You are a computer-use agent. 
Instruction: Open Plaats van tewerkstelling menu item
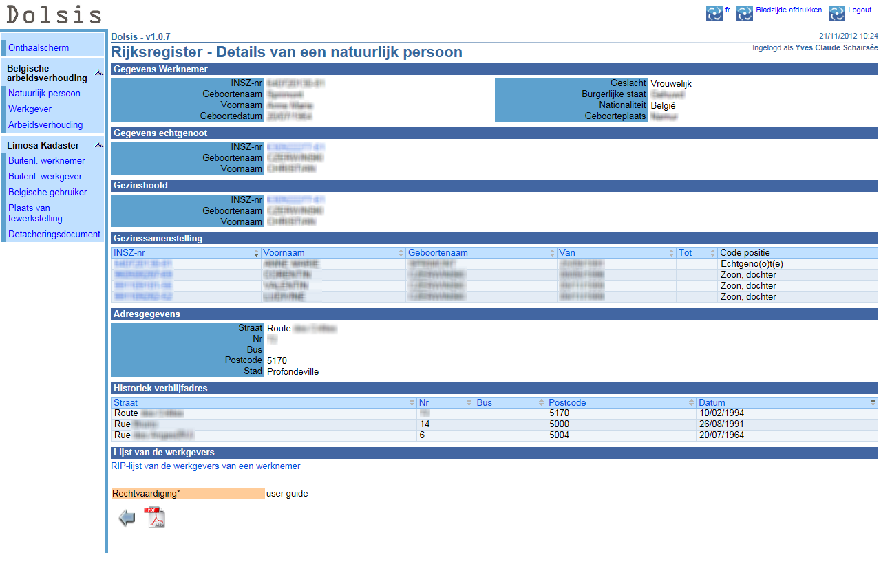35,213
